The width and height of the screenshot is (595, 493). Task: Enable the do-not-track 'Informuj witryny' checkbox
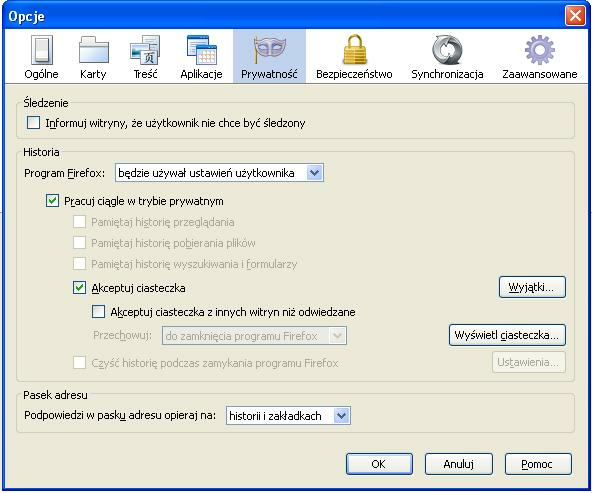coord(33,123)
